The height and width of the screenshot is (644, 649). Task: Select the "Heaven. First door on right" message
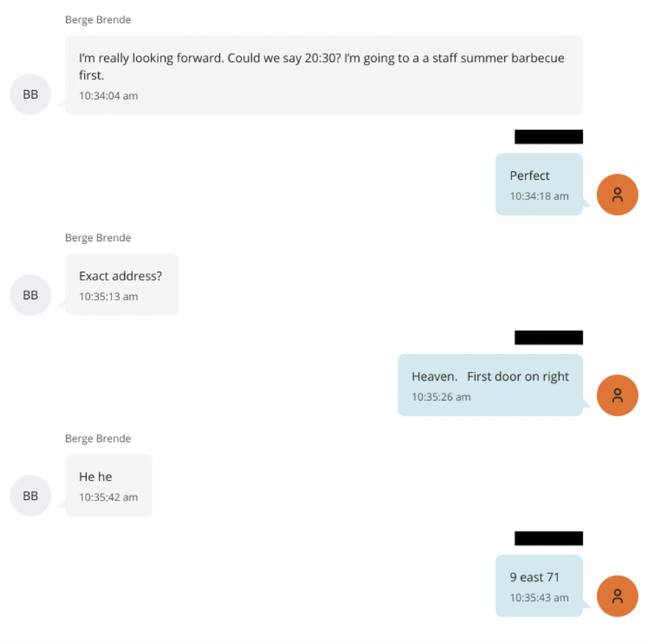tap(490, 377)
